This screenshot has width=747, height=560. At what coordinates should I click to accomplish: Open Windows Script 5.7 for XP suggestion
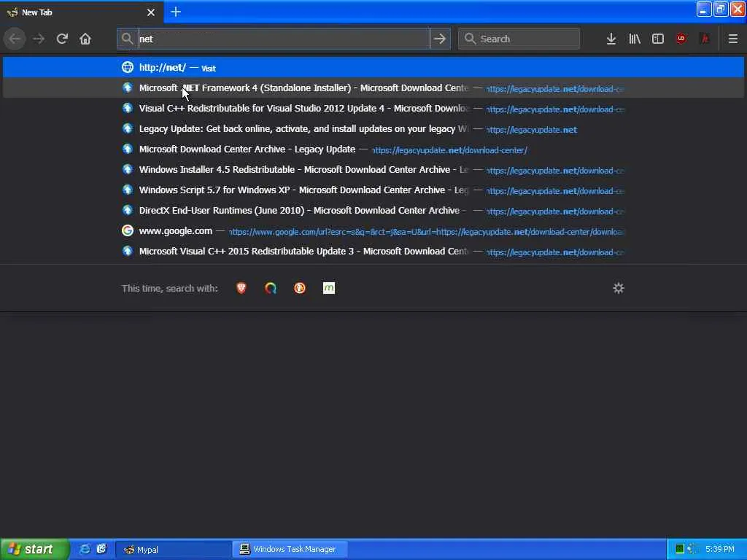click(373, 190)
